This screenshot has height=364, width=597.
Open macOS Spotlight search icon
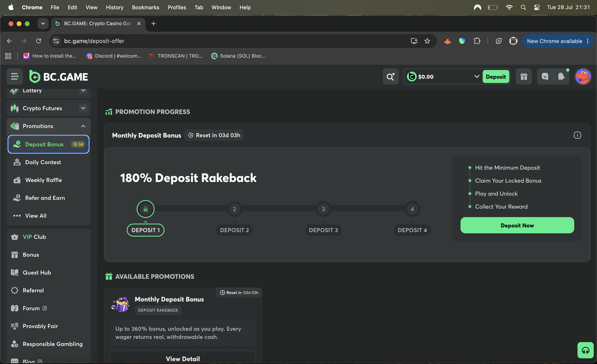click(523, 7)
